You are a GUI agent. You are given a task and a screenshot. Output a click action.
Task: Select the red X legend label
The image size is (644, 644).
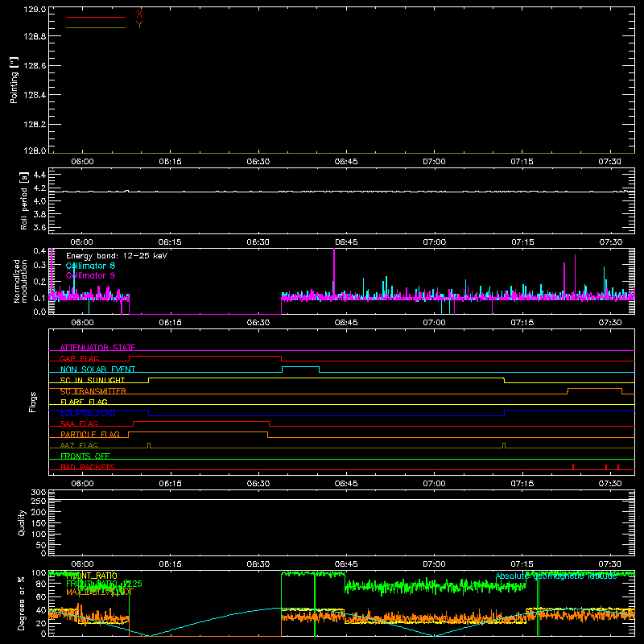[139, 14]
